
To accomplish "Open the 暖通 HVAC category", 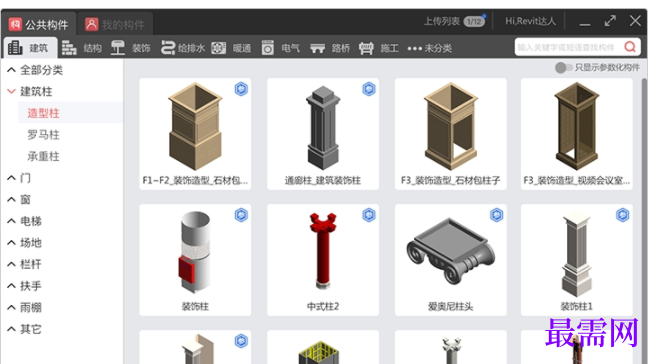I will click(x=231, y=48).
